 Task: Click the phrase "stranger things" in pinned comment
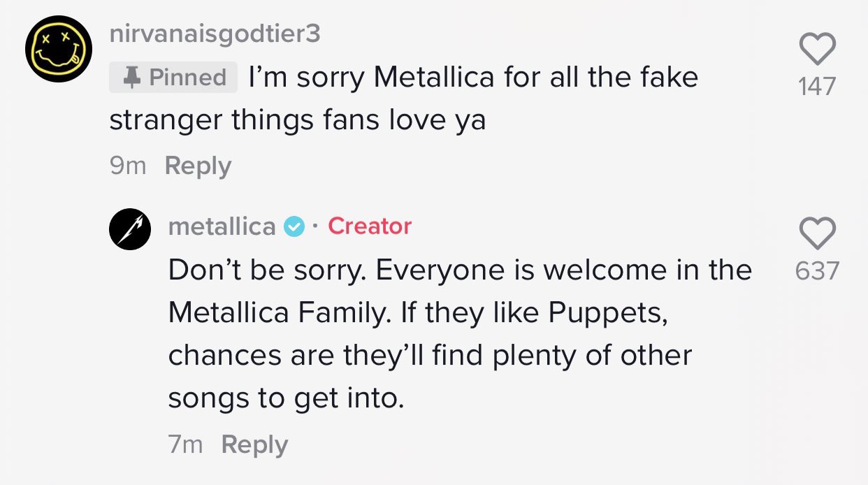(212, 120)
